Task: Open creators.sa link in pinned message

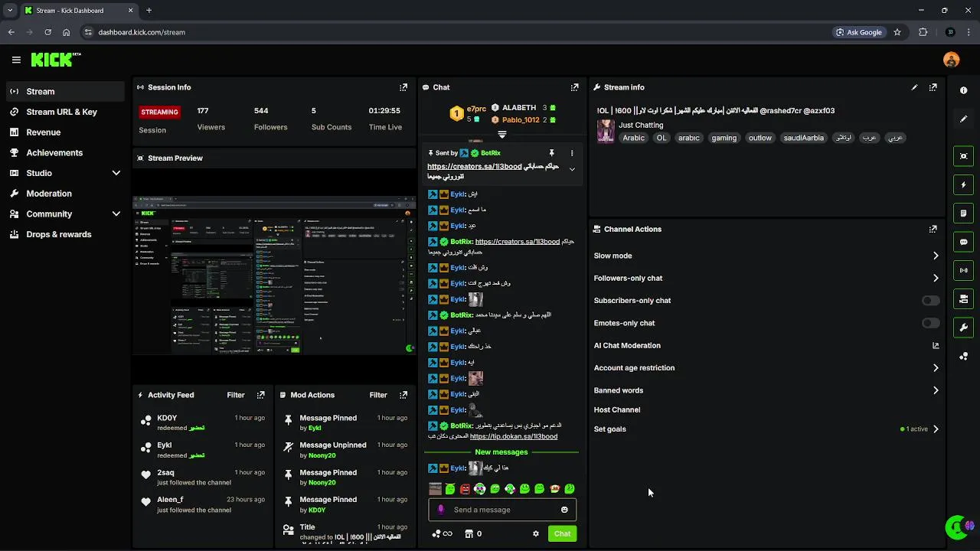Action: tap(475, 166)
